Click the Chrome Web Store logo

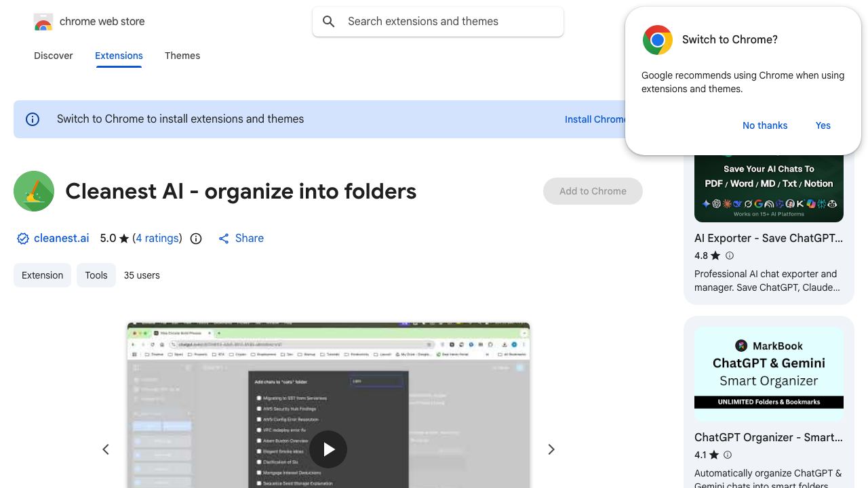point(43,22)
